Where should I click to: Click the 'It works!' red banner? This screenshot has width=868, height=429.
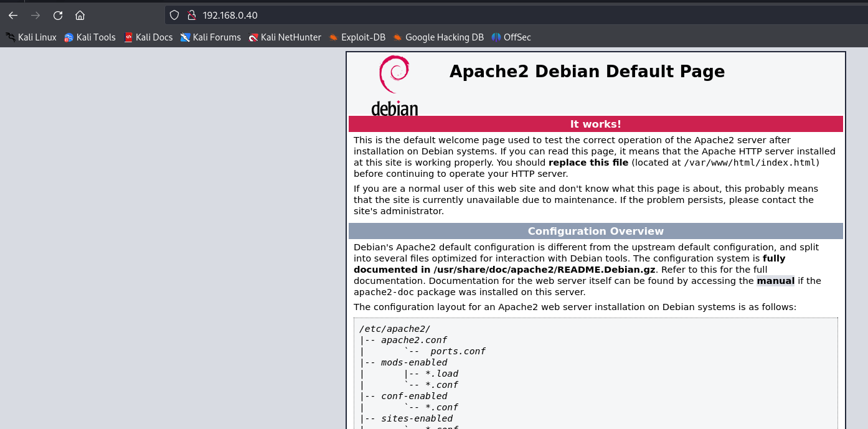tap(596, 124)
